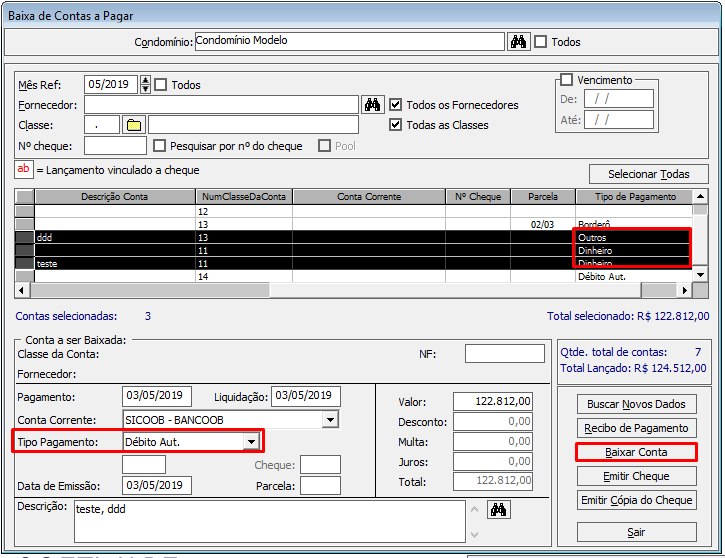The width and height of the screenshot is (725, 558).
Task: Click the Vencimento De date field
Action: point(619,99)
